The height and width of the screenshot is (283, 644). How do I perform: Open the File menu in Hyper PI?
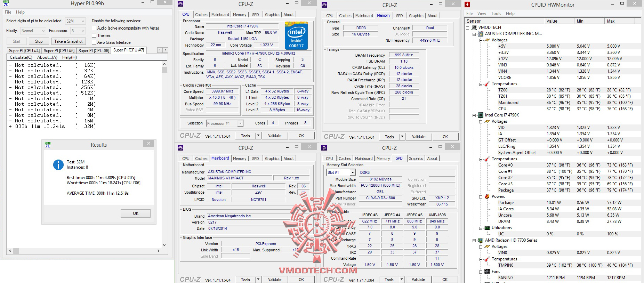(8, 12)
